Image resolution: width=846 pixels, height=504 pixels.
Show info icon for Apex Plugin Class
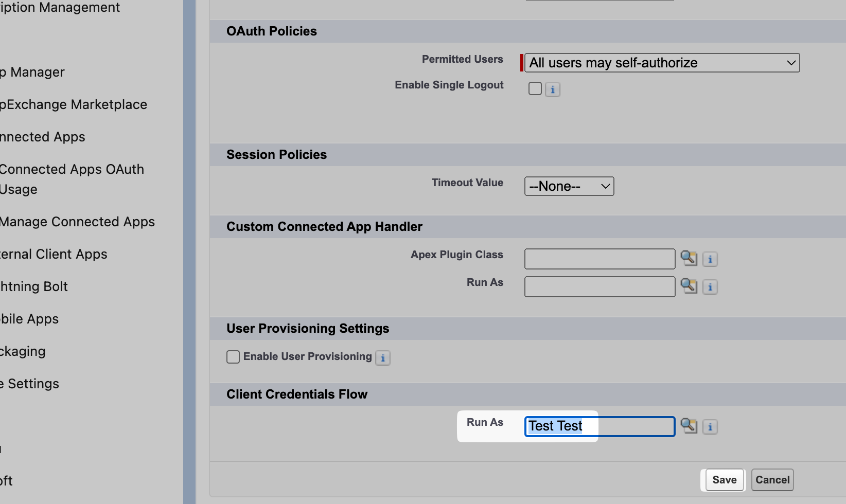[x=710, y=259]
